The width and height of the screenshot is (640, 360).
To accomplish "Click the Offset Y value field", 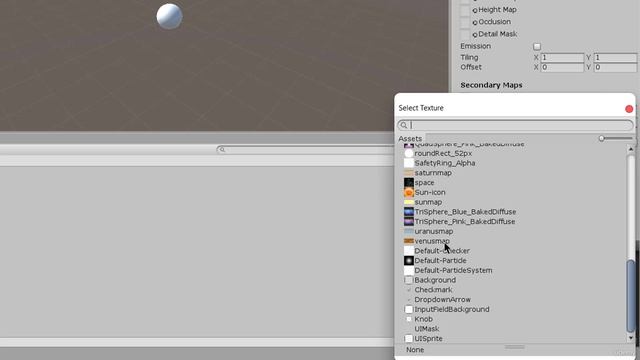I will [616, 67].
